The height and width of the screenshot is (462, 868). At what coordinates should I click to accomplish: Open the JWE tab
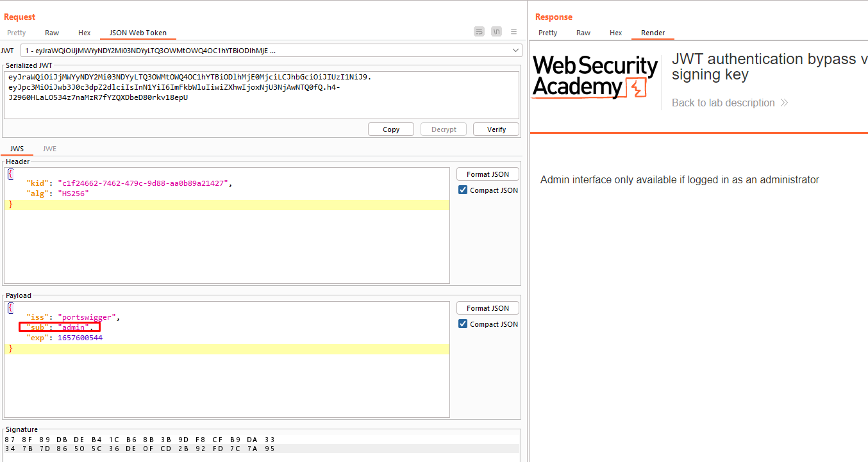(x=49, y=149)
